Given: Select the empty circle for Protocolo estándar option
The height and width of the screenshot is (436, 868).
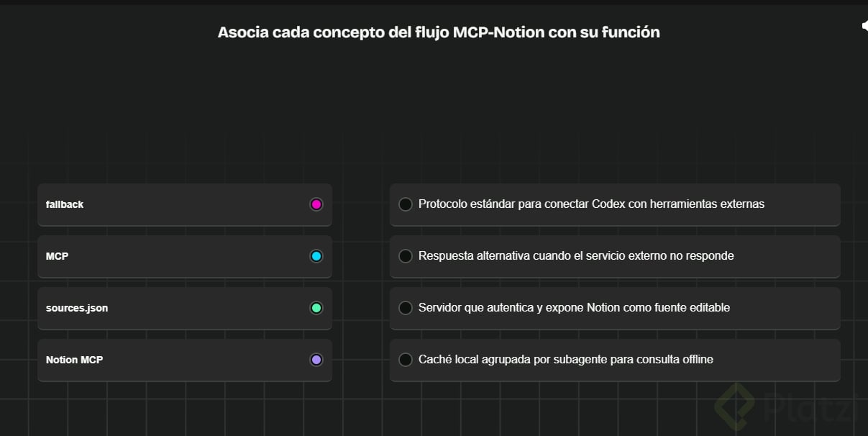Looking at the screenshot, I should (406, 204).
